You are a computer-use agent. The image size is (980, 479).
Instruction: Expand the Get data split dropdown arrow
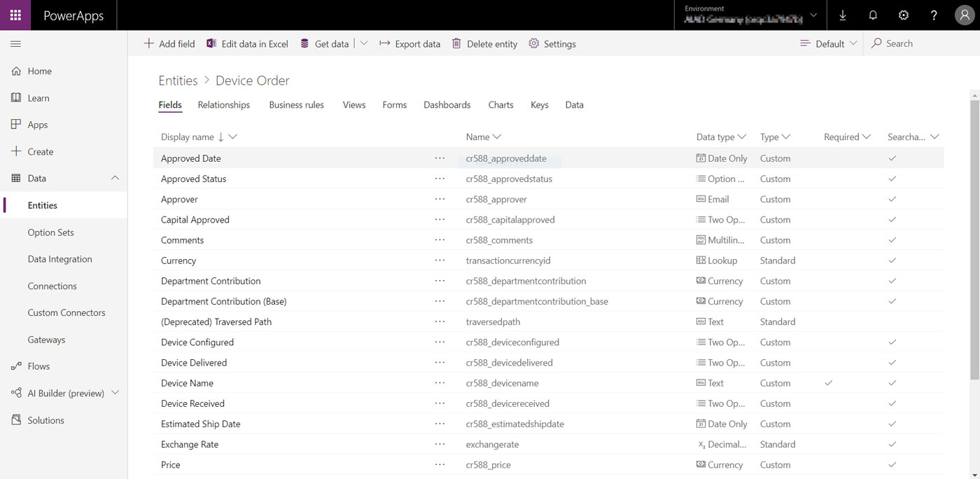363,43
